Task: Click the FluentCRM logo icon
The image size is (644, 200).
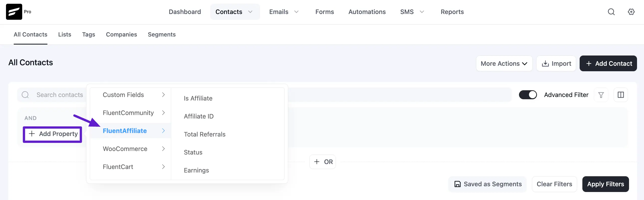Action: [x=14, y=12]
